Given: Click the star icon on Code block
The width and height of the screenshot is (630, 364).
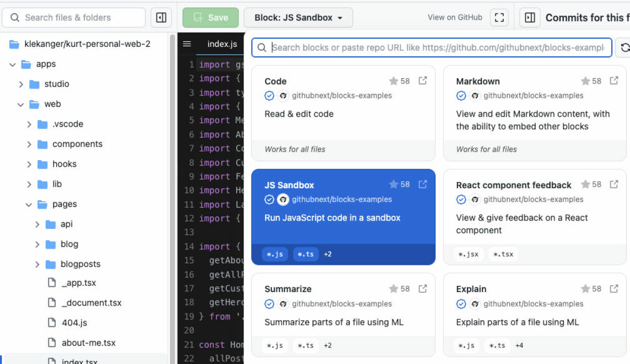Looking at the screenshot, I should [x=394, y=81].
